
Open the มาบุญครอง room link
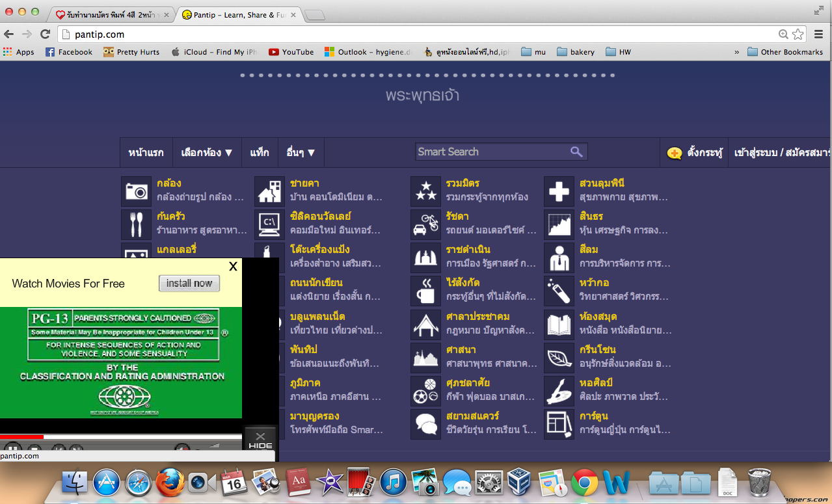click(x=315, y=416)
